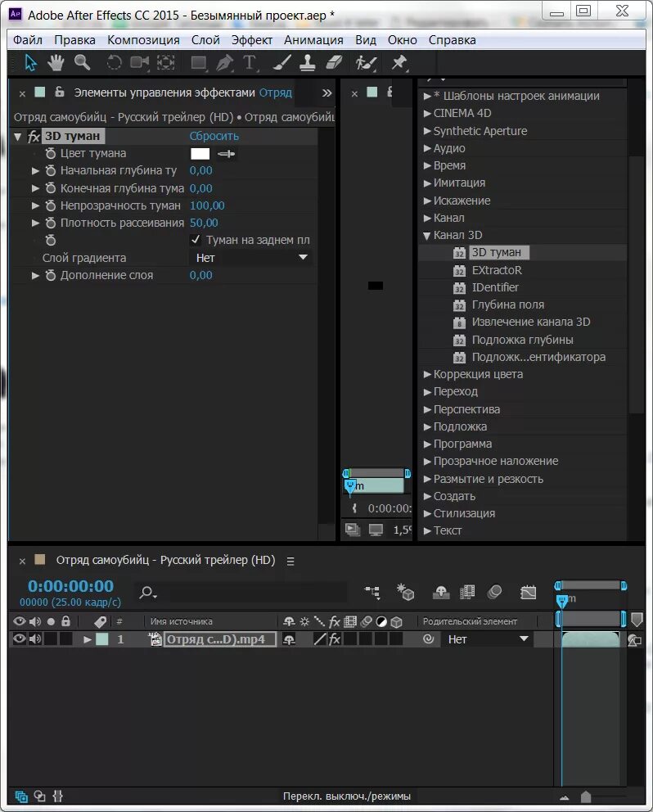The height and width of the screenshot is (812, 653).
Task: Click the Draft 3D icon in timeline
Action: pos(406,592)
